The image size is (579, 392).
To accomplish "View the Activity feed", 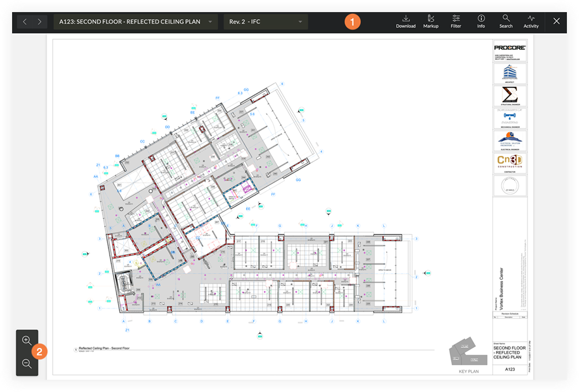I will tap(531, 21).
